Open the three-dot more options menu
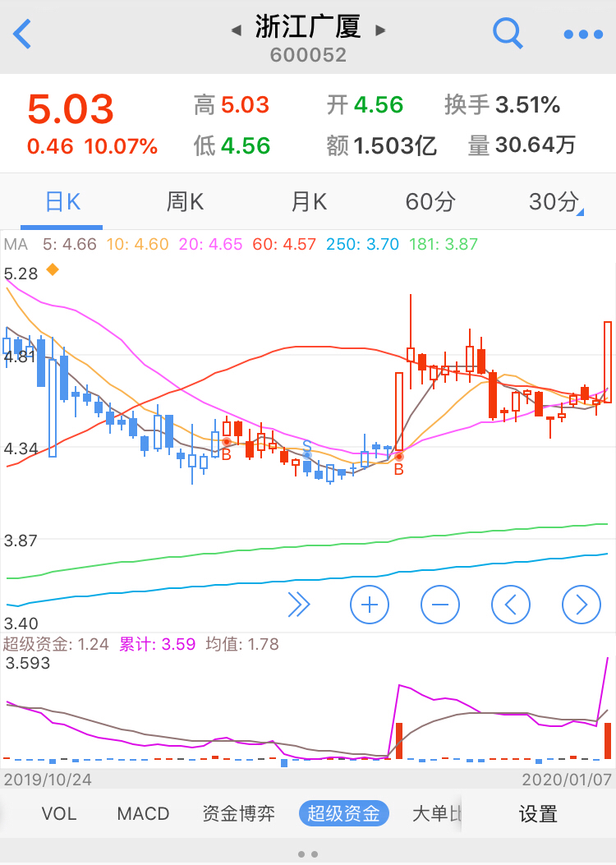This screenshot has height=865, width=616. pos(583,35)
